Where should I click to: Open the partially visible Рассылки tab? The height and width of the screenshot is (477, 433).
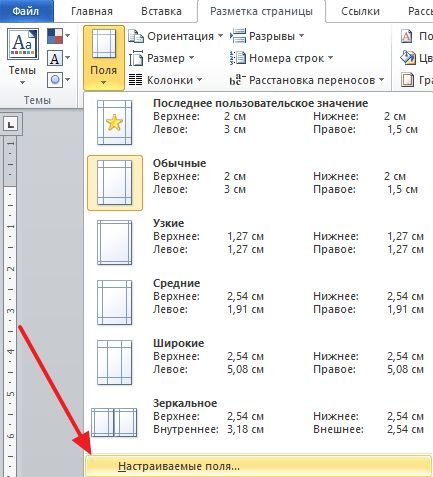tap(420, 11)
